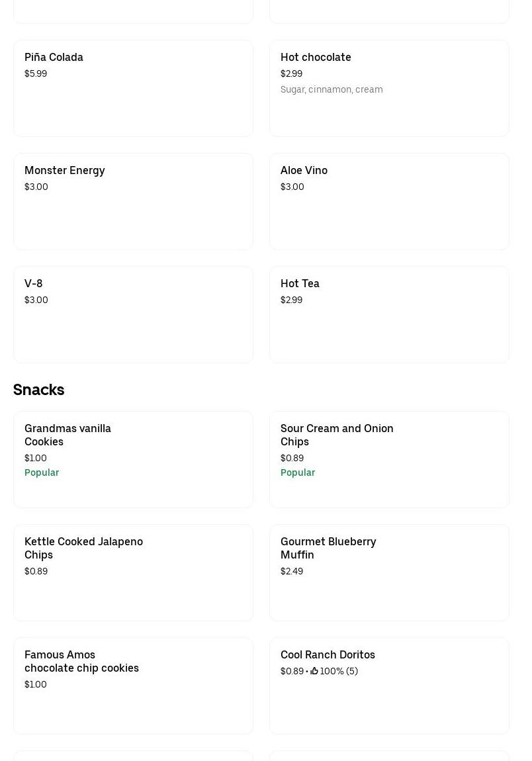Choose the Gourmet Blueberry Muffin

389,572
